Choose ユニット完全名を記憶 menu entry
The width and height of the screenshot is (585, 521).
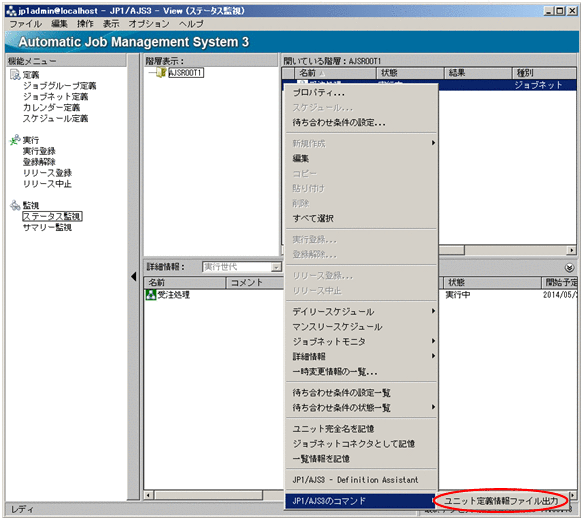coord(361,429)
